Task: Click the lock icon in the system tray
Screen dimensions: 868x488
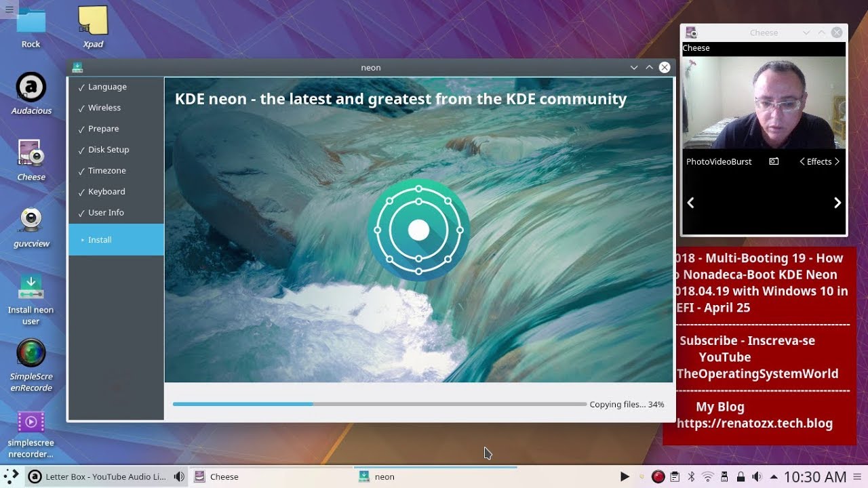Action: click(x=741, y=476)
